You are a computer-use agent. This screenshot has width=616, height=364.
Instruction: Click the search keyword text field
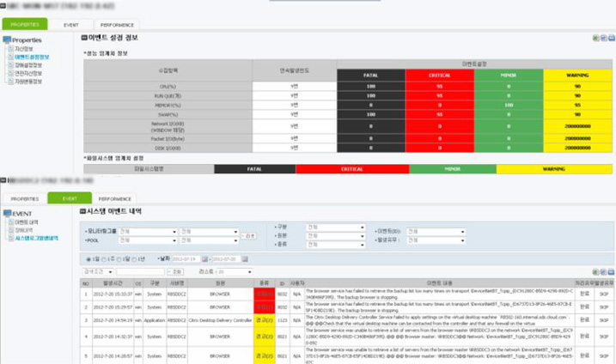point(140,272)
